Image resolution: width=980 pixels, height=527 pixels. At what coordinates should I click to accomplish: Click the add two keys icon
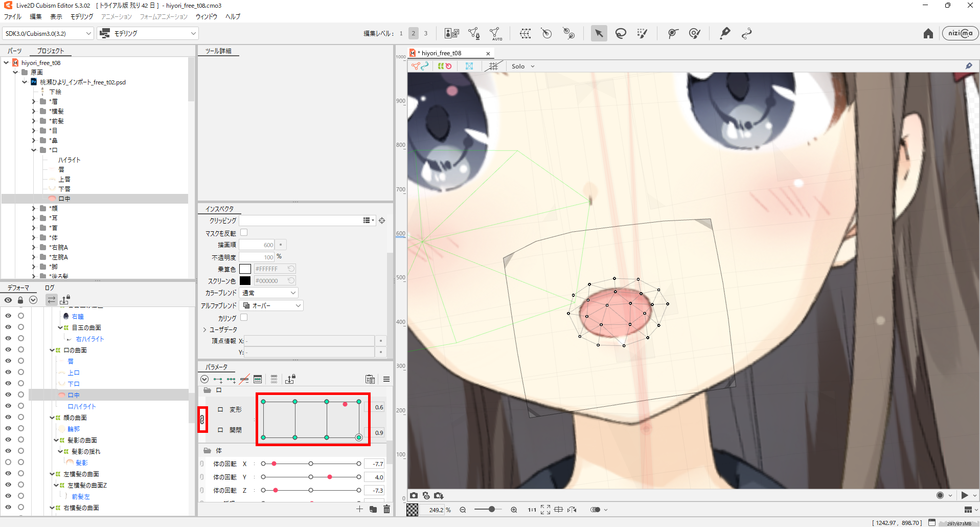[218, 380]
